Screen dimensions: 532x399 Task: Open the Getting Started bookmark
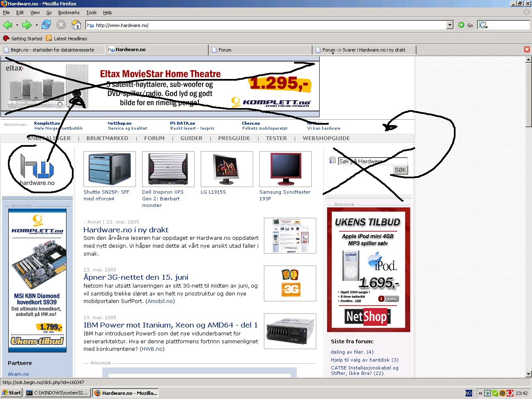23,38
